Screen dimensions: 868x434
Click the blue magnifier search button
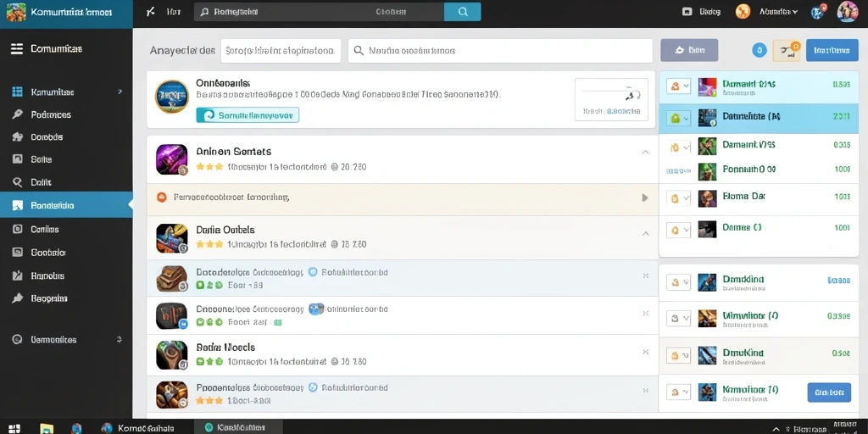pos(462,12)
